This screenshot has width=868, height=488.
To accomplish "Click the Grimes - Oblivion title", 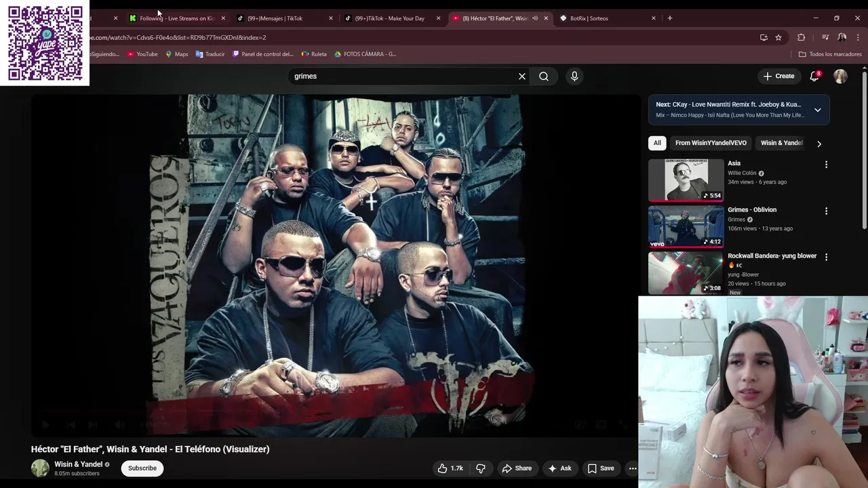I will pyautogui.click(x=752, y=210).
